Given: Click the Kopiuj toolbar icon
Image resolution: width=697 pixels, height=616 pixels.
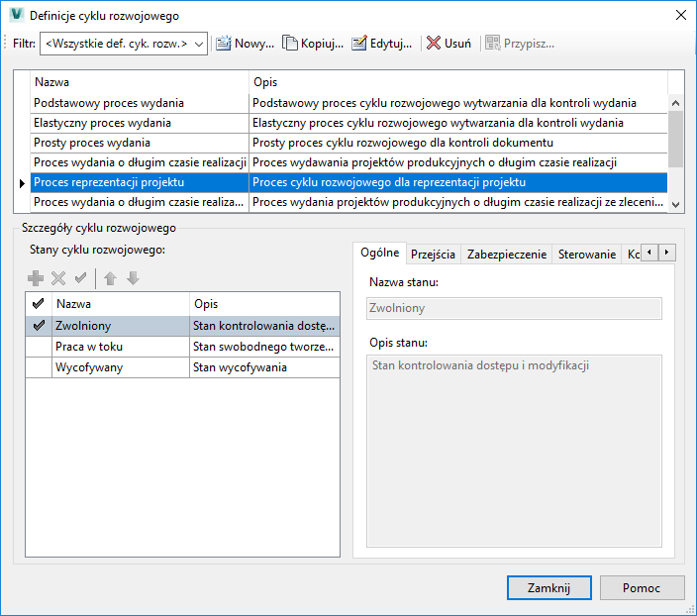Looking at the screenshot, I should pyautogui.click(x=290, y=44).
